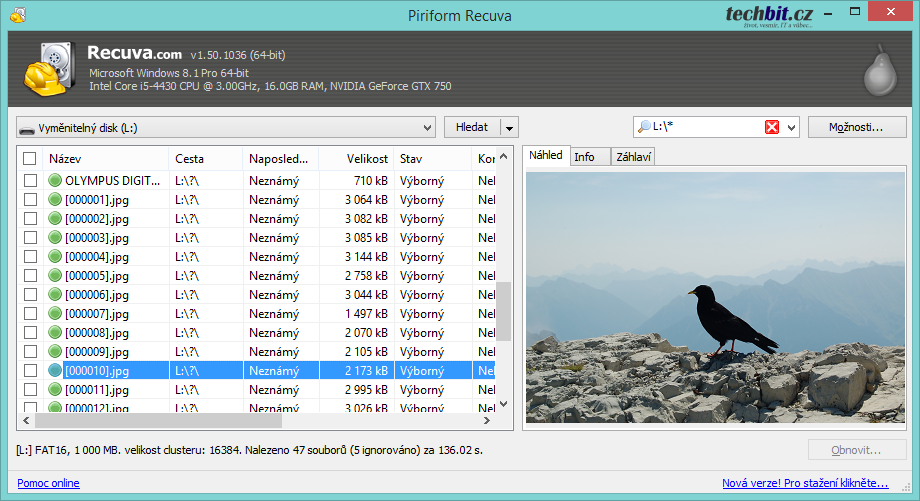Click green status icon for OLYMPUS DIGIT file
The width and height of the screenshot is (920, 501).
tap(55, 181)
